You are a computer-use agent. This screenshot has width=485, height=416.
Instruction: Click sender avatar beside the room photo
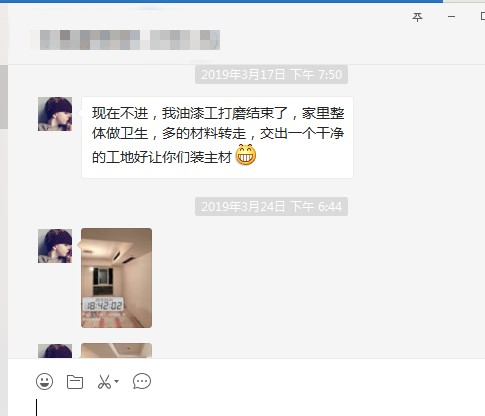[x=55, y=246]
